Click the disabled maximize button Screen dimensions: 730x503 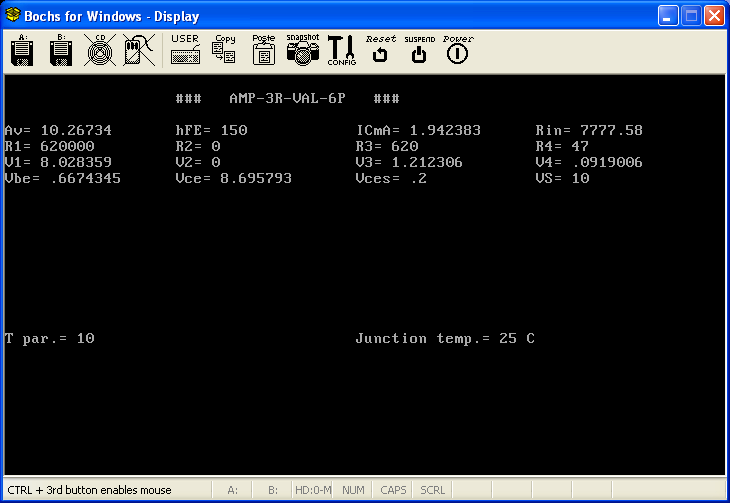click(691, 16)
